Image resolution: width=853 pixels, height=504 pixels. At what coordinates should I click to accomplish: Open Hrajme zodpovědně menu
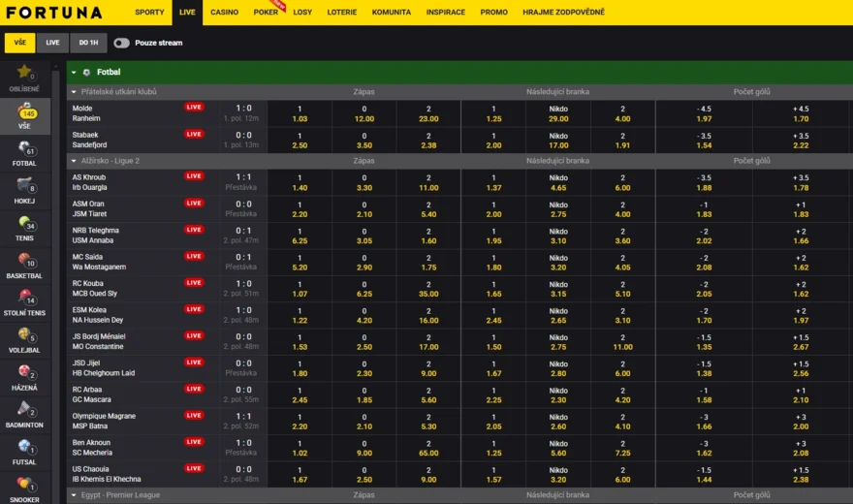(x=563, y=12)
